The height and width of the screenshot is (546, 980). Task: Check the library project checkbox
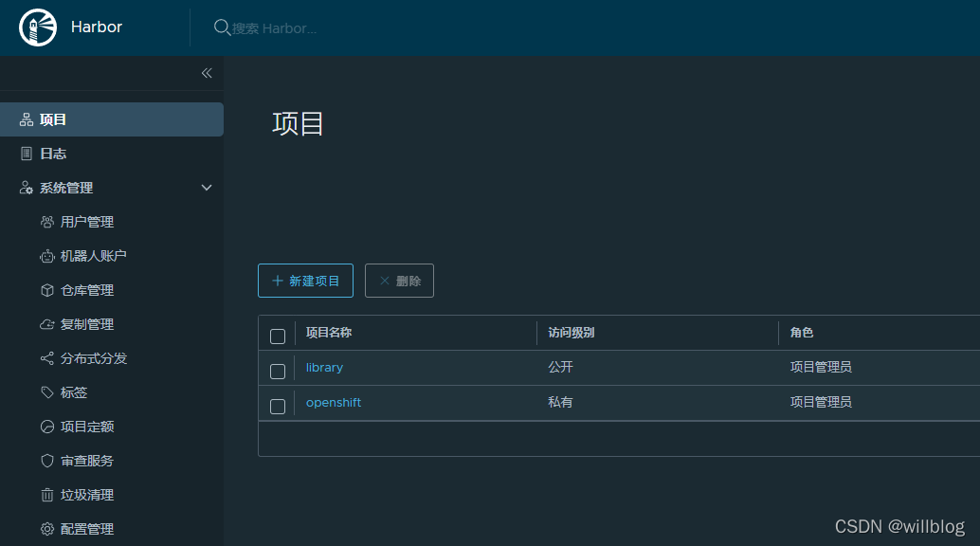[278, 372]
